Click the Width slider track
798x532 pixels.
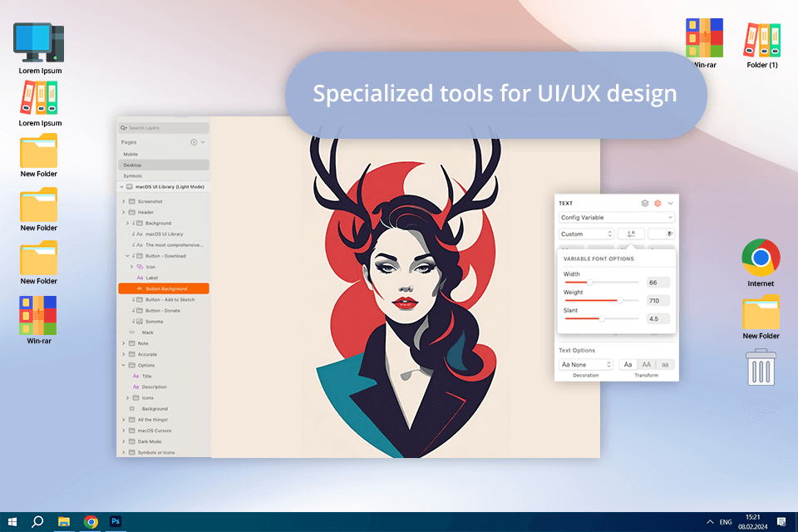coord(602,282)
